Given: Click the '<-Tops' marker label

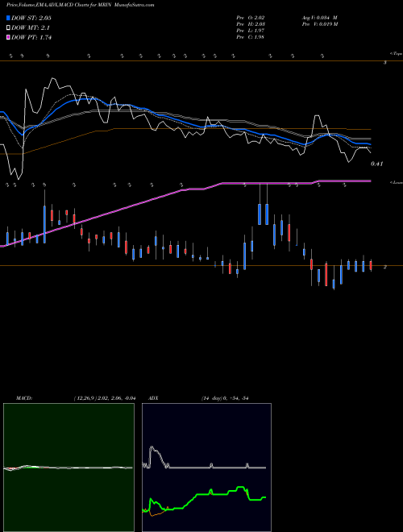Looking at the screenshot, I should pos(396,54).
